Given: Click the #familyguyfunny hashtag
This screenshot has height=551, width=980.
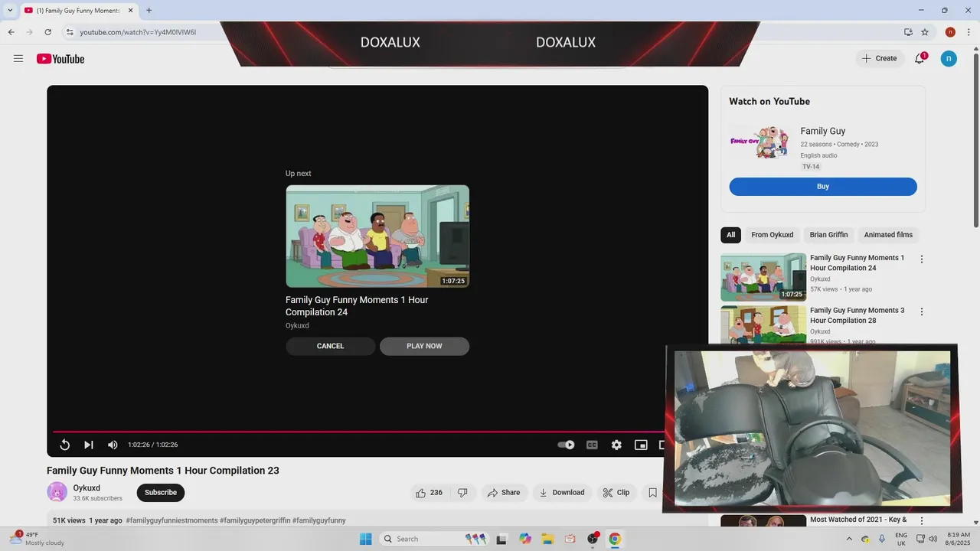Looking at the screenshot, I should pos(318,520).
